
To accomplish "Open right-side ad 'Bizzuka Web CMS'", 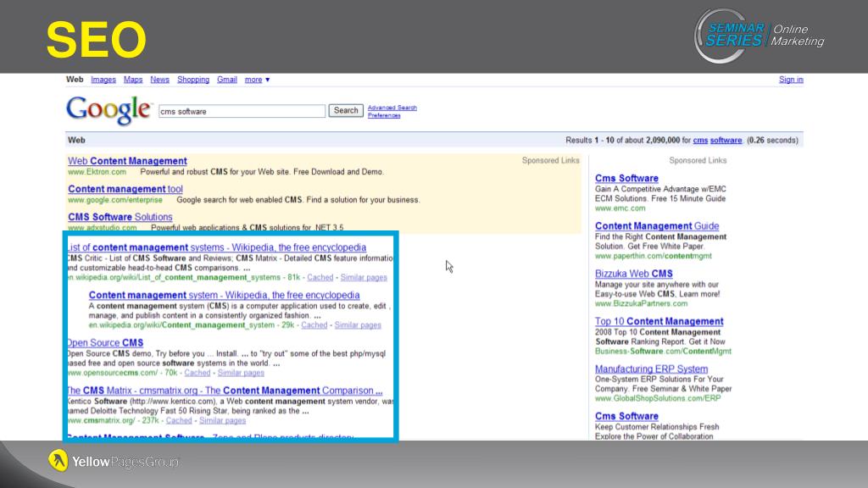I will [634, 274].
